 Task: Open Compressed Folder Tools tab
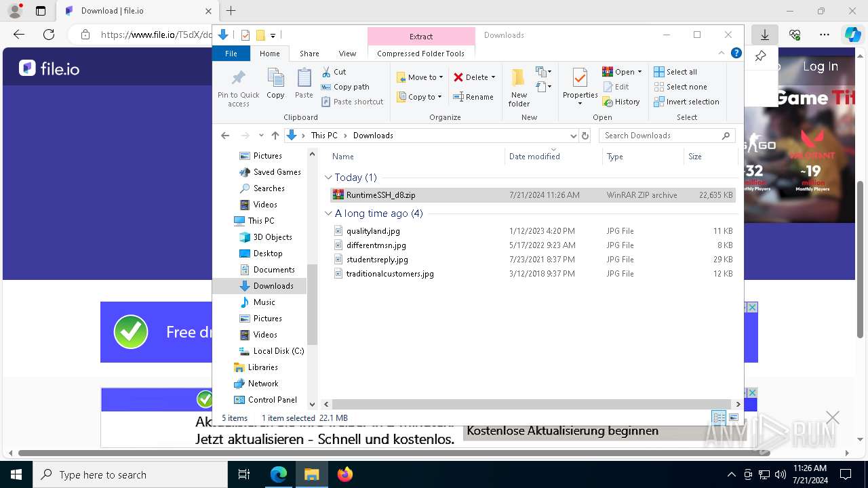pyautogui.click(x=420, y=54)
